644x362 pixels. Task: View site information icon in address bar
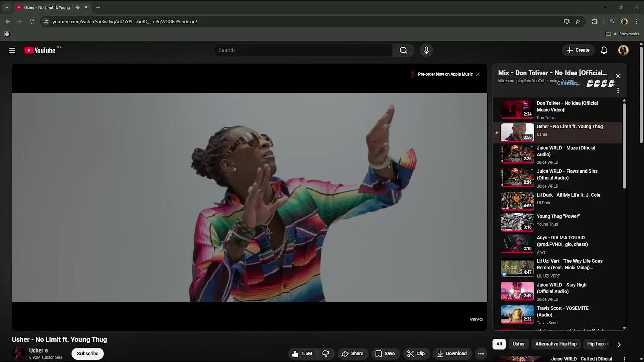pos(46,21)
